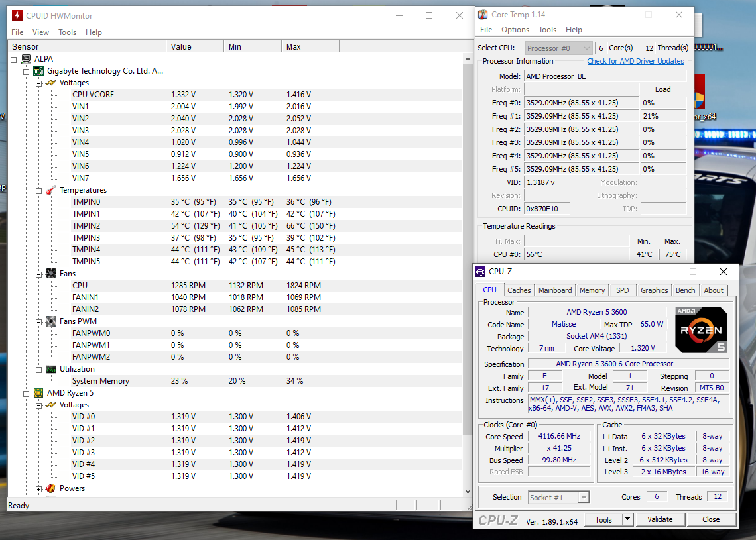Switch to the Mainboard tab in CPU-Z

(x=555, y=290)
